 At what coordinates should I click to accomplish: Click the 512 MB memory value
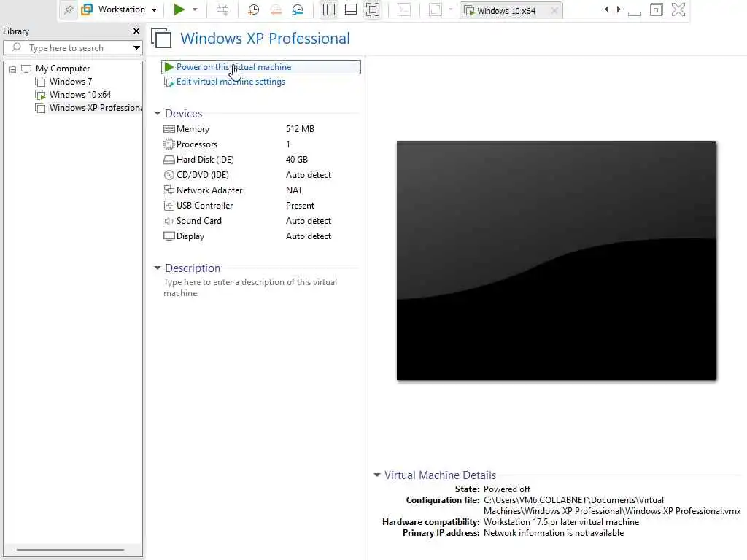[x=300, y=129]
